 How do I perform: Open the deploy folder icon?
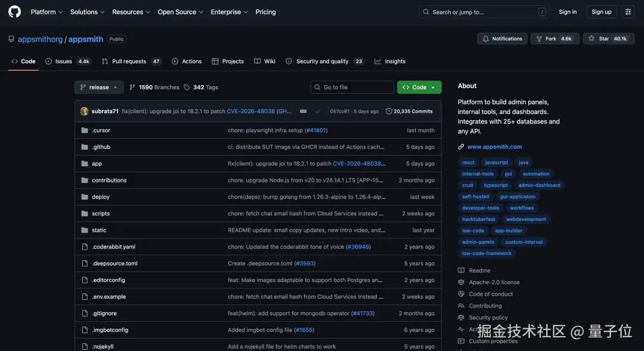(85, 197)
